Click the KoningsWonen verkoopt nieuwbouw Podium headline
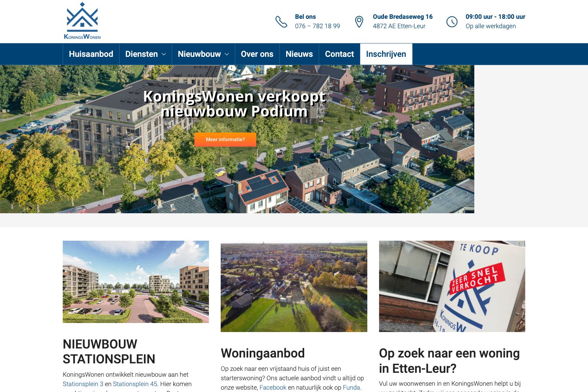This screenshot has height=392, width=588. 234,104
